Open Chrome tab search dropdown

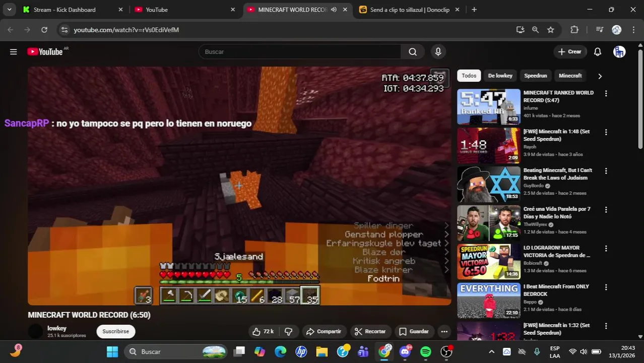tap(9, 10)
